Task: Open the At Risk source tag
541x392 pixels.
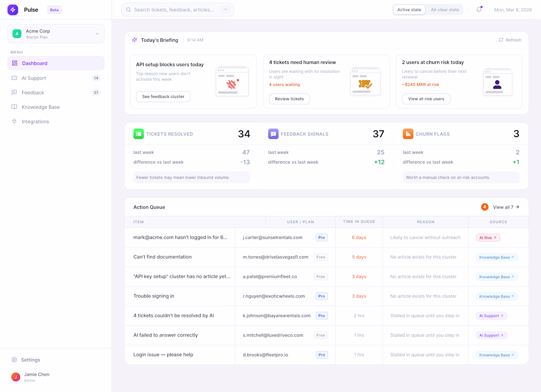Action: coord(488,238)
